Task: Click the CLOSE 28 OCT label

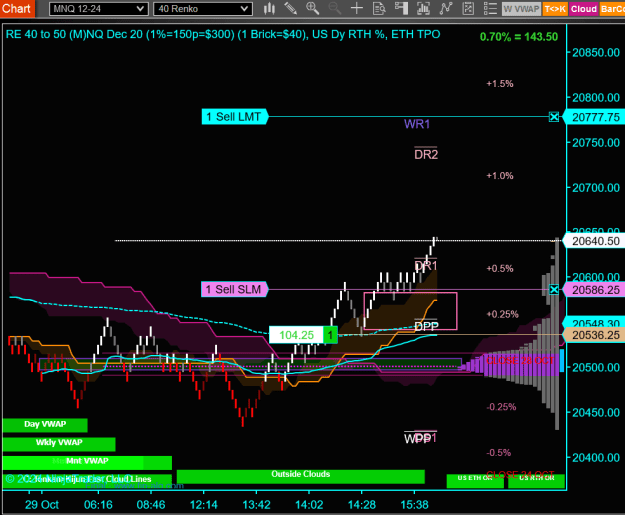Action: click(x=520, y=361)
